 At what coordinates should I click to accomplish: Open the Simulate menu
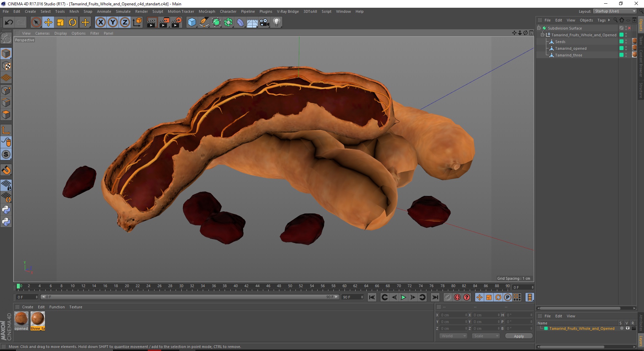click(x=123, y=11)
